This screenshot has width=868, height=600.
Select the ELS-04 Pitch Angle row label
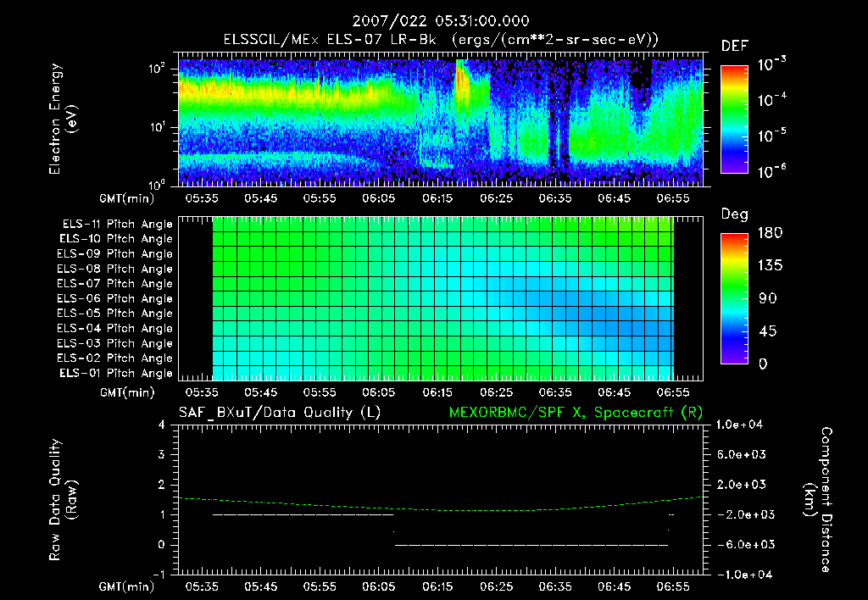[115, 328]
